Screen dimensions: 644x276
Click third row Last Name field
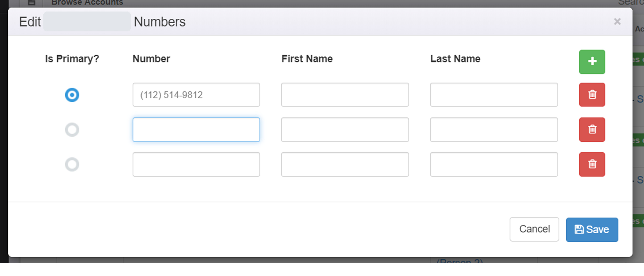494,164
